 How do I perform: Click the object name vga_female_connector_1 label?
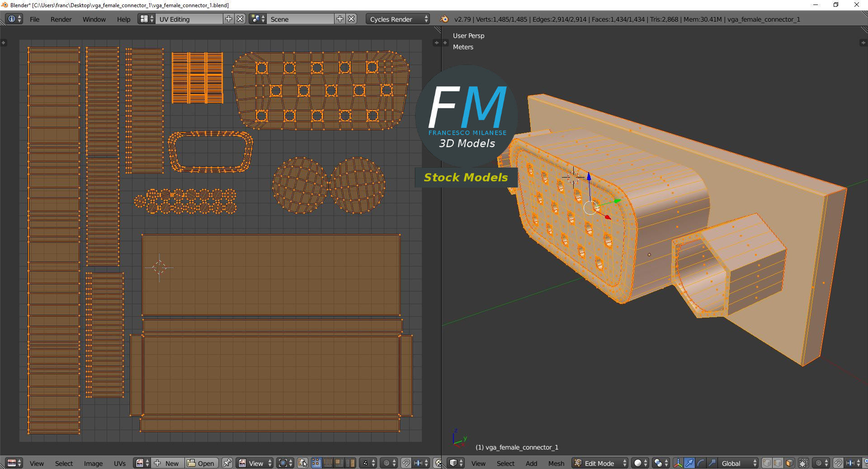click(x=517, y=447)
